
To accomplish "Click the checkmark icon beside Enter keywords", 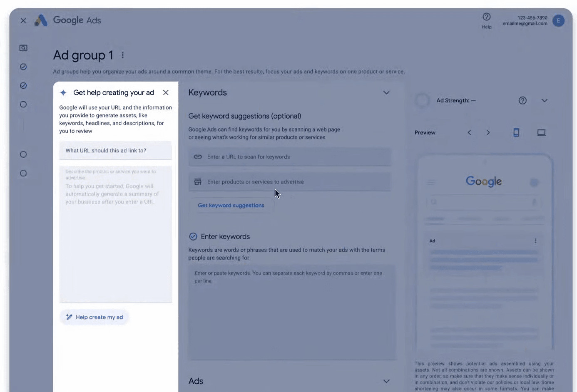I will tap(193, 236).
